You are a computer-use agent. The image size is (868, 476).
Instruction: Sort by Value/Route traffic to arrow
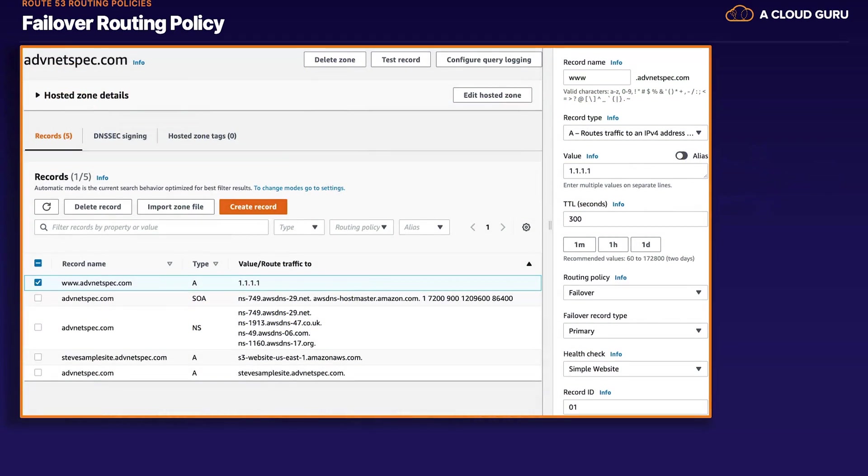tap(529, 264)
